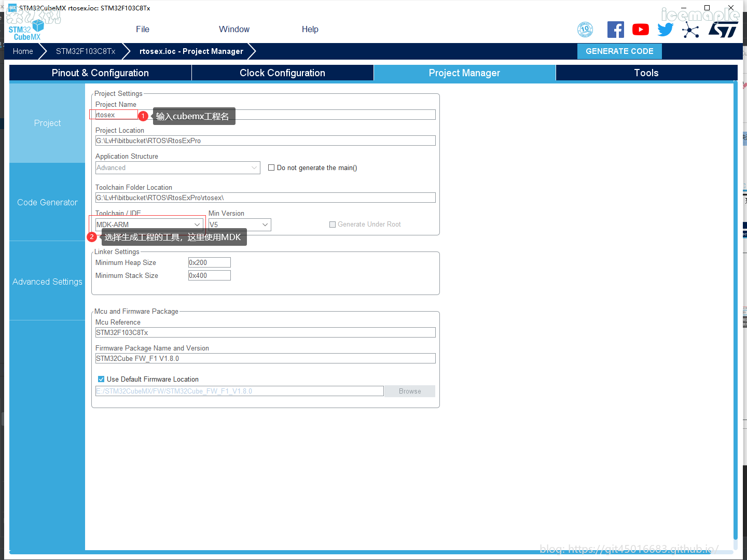Click the default firmware location path field
Screen dimensions: 747x560
click(240, 391)
